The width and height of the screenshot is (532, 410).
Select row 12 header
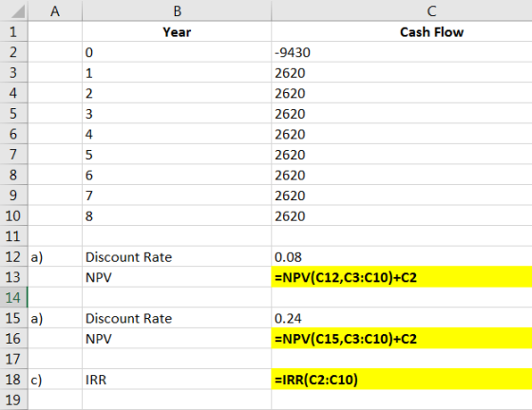[x=13, y=257]
